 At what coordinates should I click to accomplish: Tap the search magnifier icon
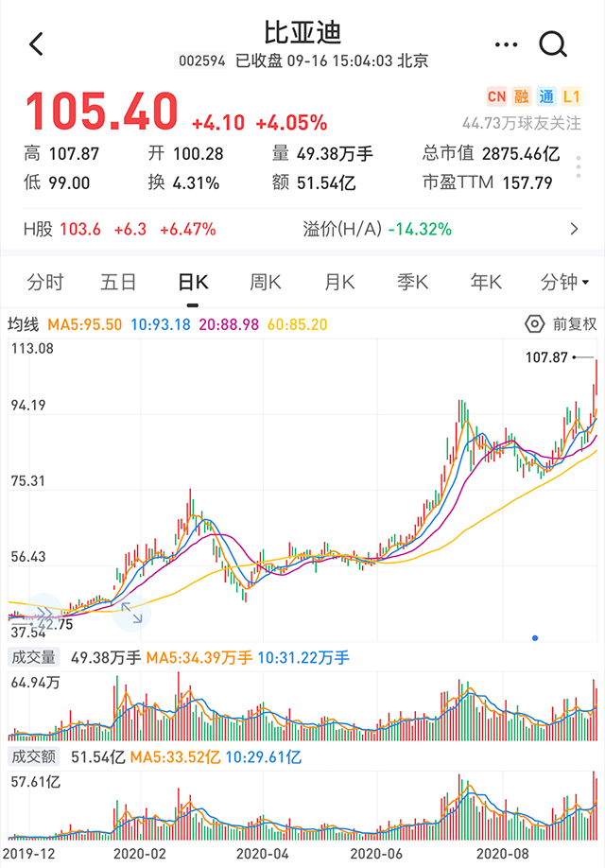tap(553, 44)
